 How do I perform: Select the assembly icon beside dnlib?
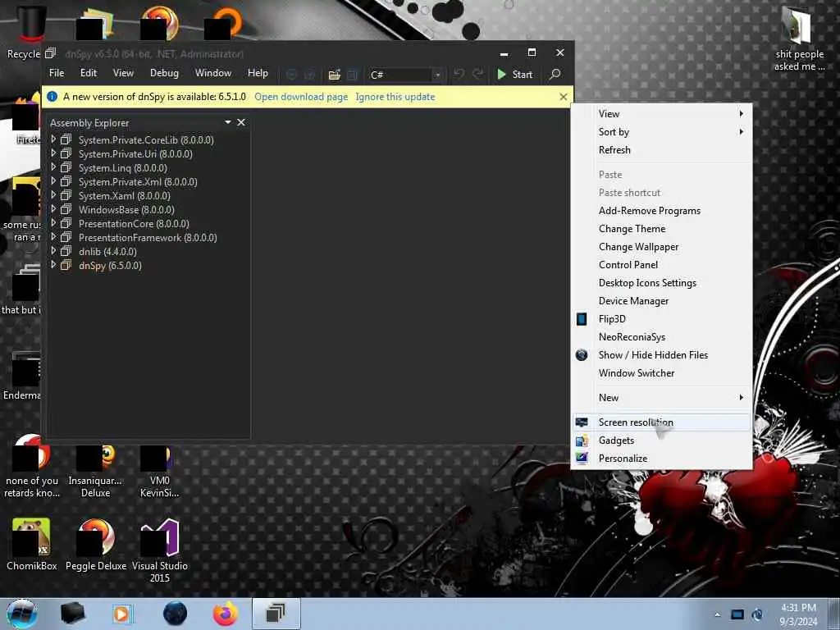click(x=66, y=251)
